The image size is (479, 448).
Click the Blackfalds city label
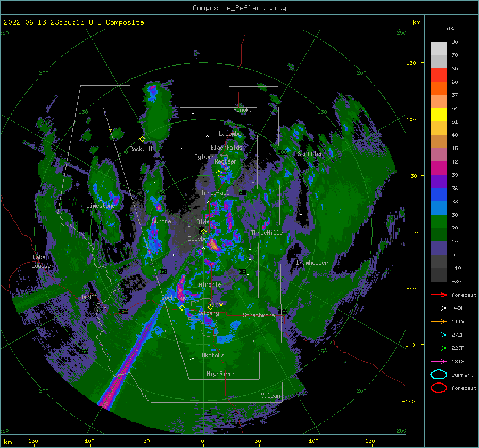pos(226,148)
